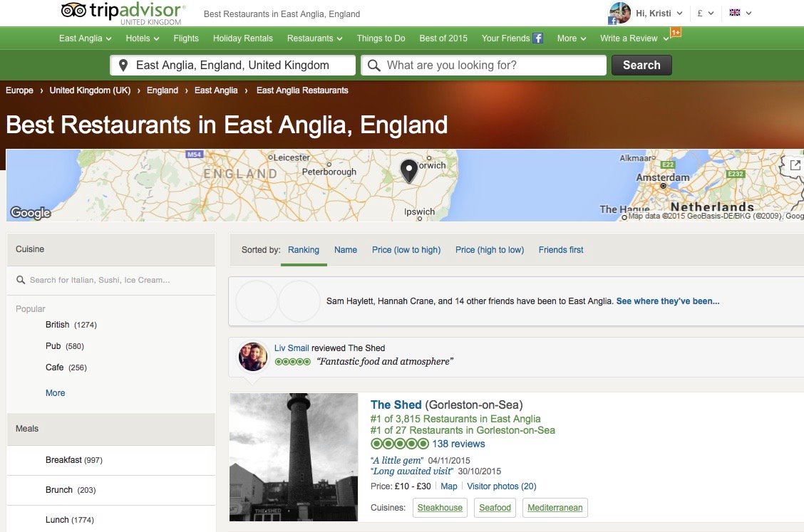
Task: Click the TripAdvisor owl logo
Action: coord(73,10)
